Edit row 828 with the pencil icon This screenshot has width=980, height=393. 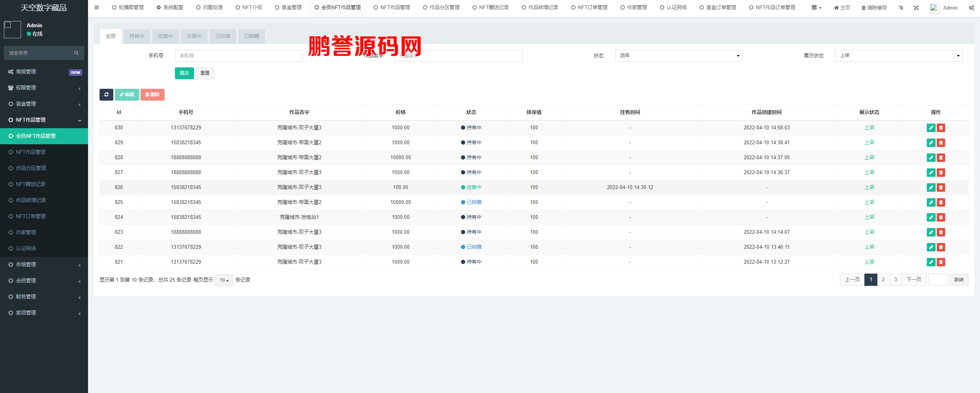click(931, 158)
